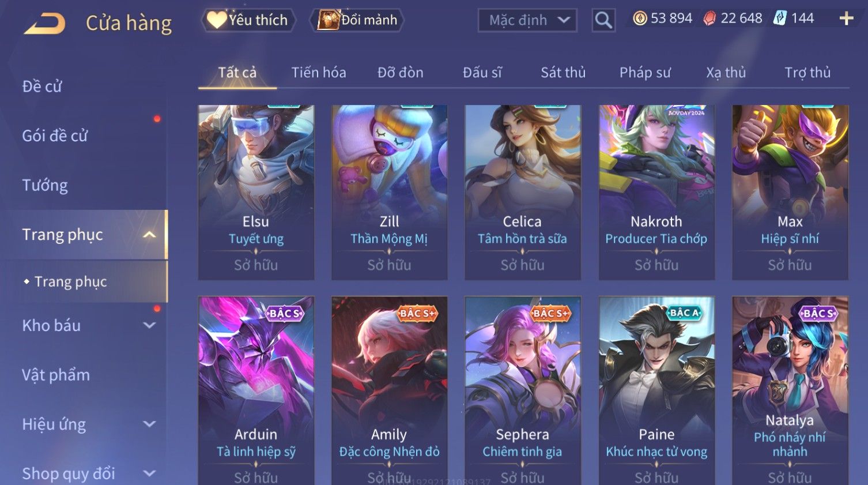The width and height of the screenshot is (868, 485).
Task: Open the Mặc định sort dropdown
Action: (x=527, y=21)
